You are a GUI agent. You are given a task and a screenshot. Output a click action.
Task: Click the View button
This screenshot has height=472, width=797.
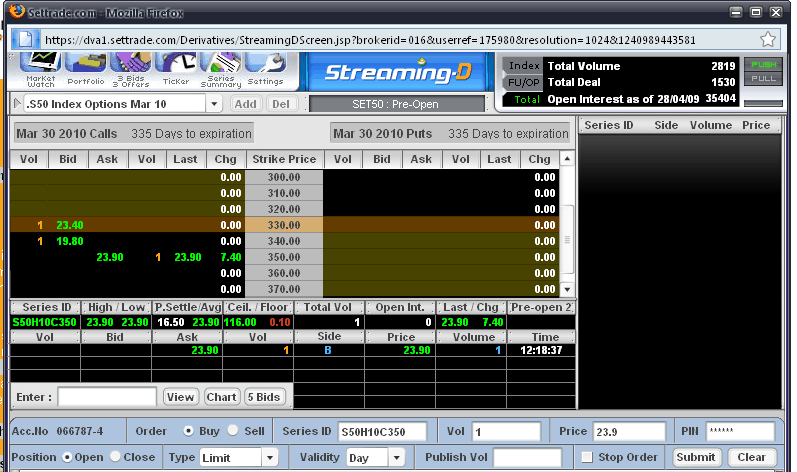(x=180, y=397)
